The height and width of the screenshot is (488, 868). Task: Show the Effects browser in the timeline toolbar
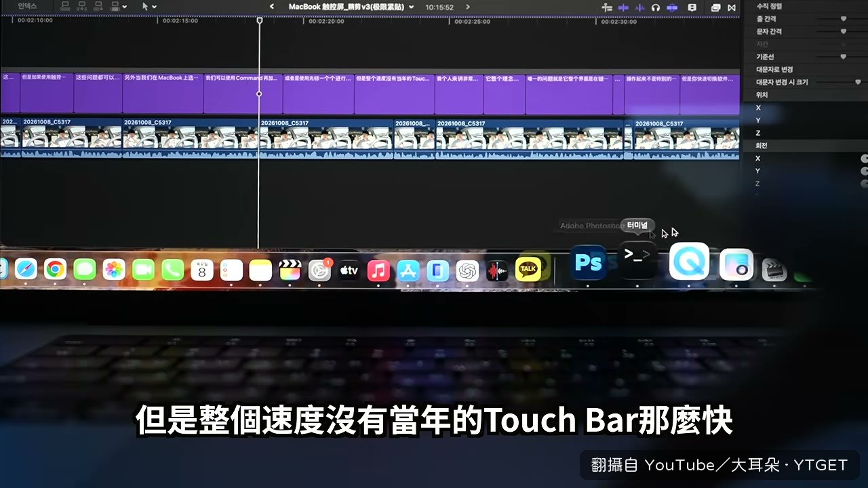coord(716,7)
